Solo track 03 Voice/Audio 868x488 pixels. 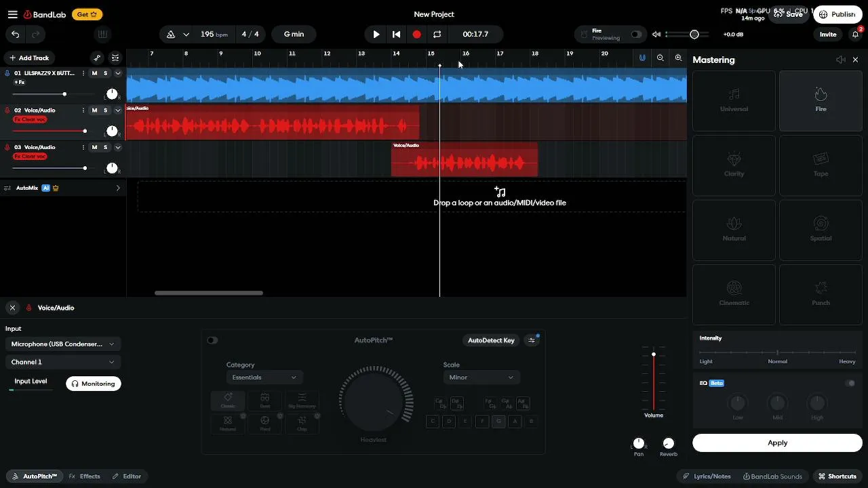(x=105, y=147)
